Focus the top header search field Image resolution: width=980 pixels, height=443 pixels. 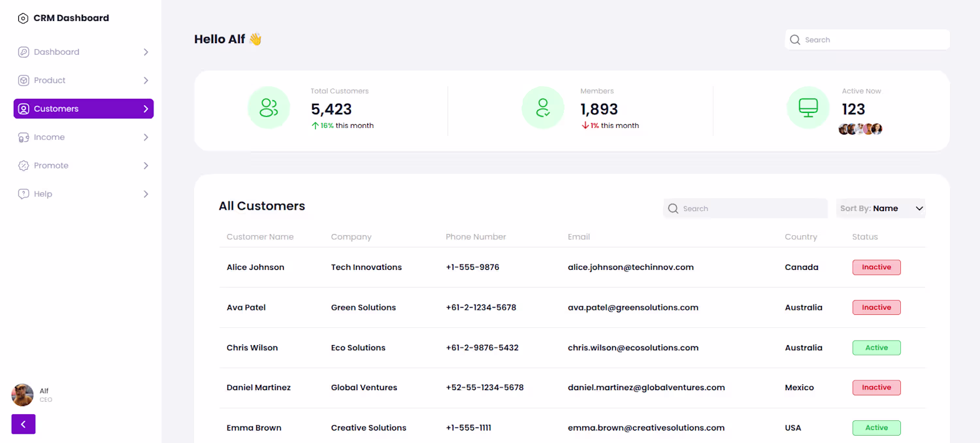[x=867, y=40]
